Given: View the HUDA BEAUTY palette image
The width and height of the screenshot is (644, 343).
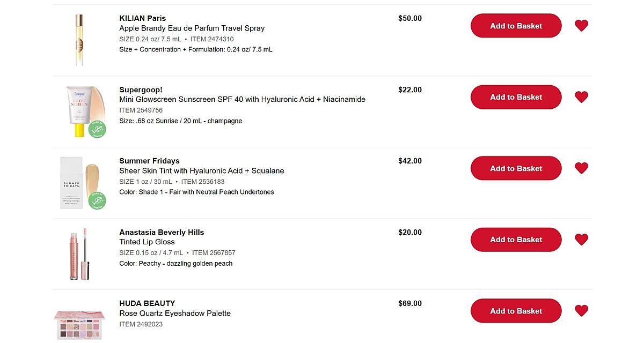Looking at the screenshot, I should (x=79, y=324).
